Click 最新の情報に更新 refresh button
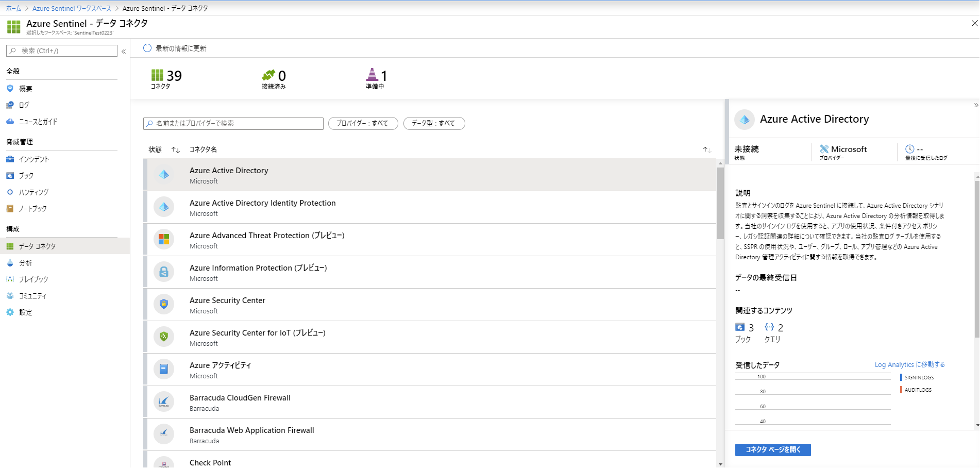The width and height of the screenshot is (980, 468). coord(175,48)
